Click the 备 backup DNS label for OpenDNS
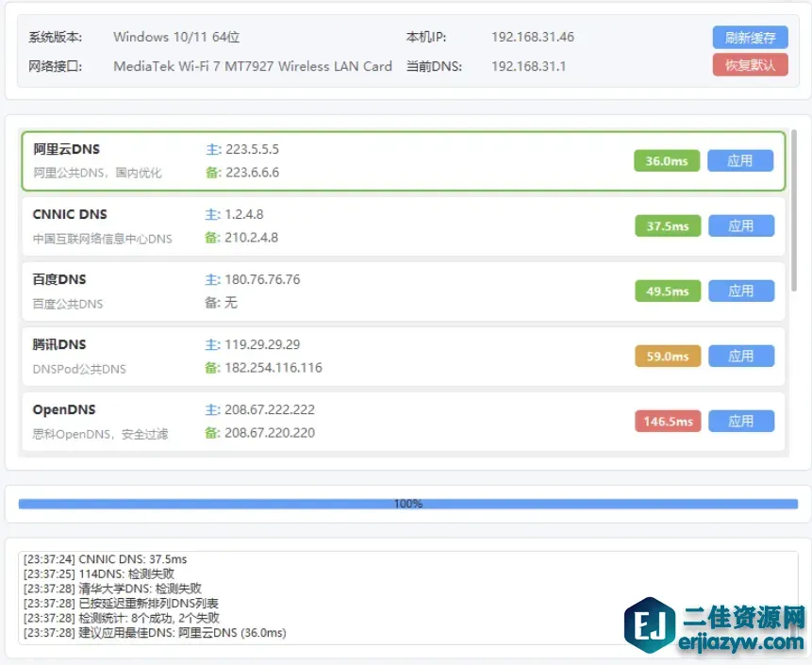This screenshot has width=812, height=665. [x=211, y=433]
